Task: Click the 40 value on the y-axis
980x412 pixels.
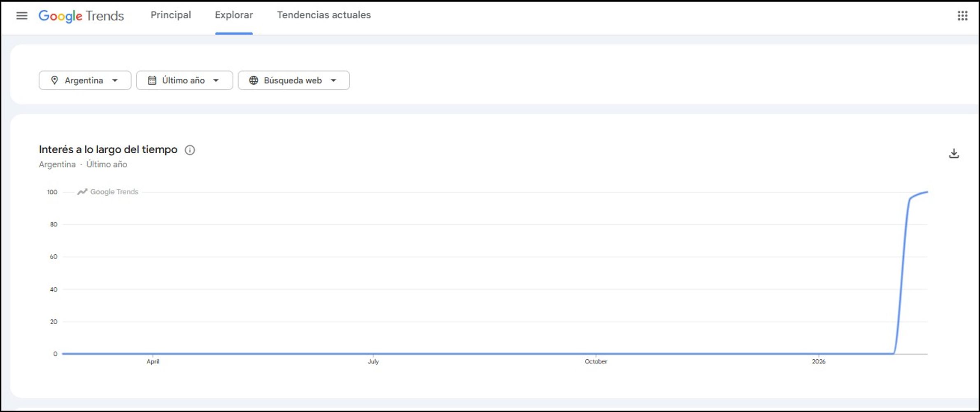Action: pos(54,289)
